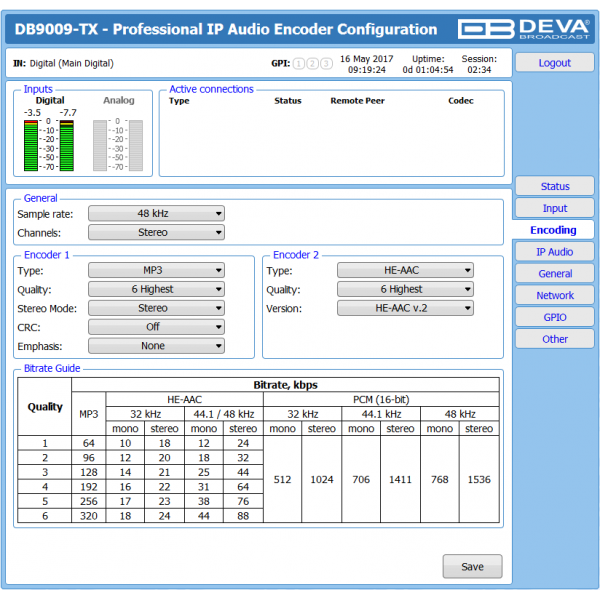
Task: Open the Version dropdown showing HE-AAC v.2
Action: pos(405,308)
